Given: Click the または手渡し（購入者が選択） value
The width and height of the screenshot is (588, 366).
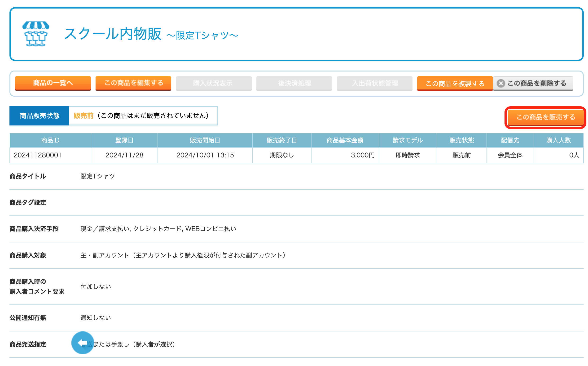Looking at the screenshot, I should point(134,344).
